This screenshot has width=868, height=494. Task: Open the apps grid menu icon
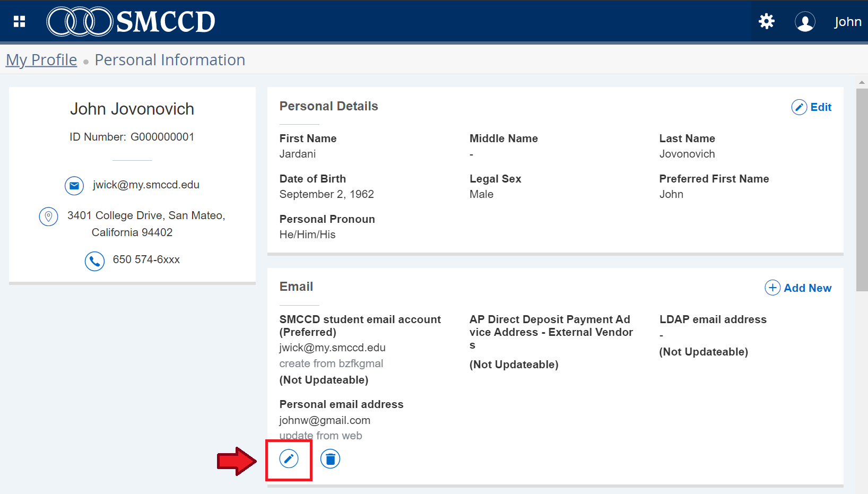click(x=20, y=21)
